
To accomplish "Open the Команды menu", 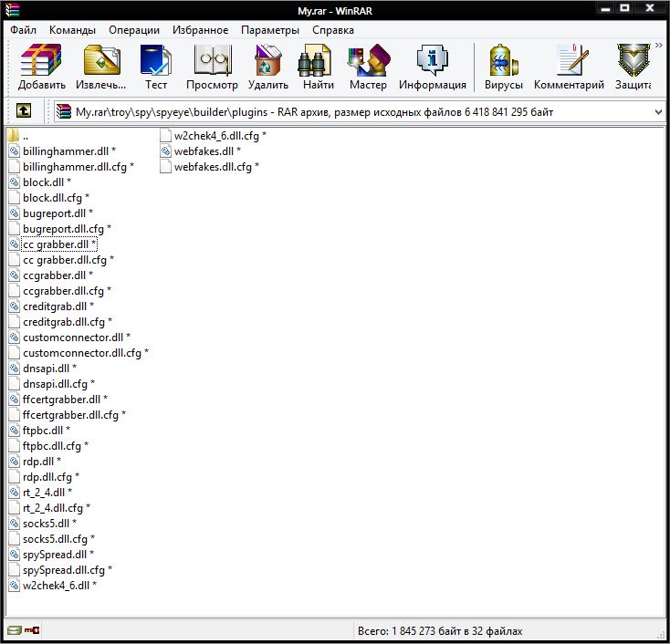I will (x=72, y=30).
